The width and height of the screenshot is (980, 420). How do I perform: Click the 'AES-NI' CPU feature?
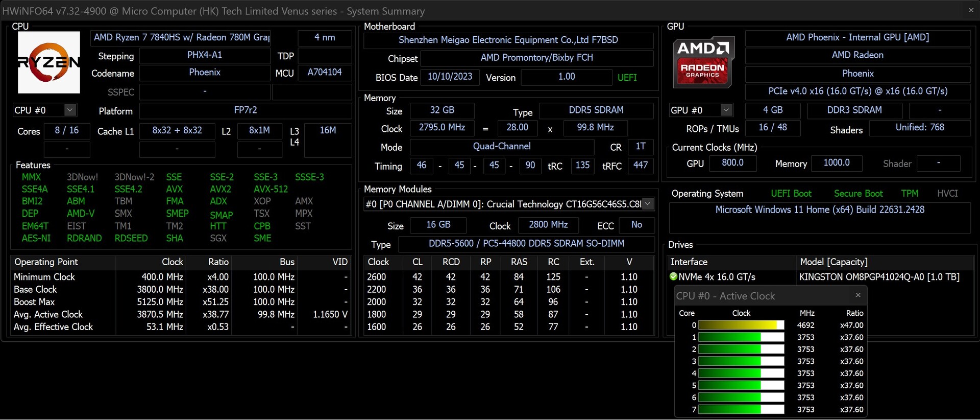tap(36, 238)
